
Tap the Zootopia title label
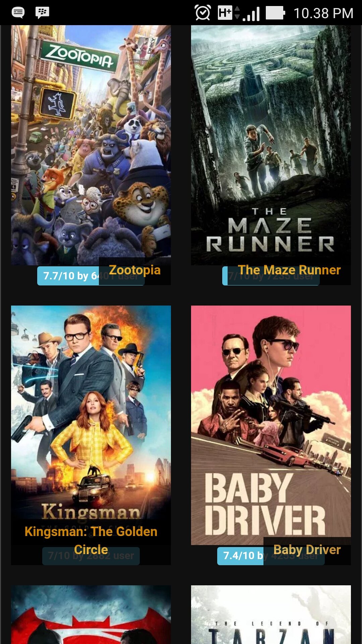coord(135,270)
